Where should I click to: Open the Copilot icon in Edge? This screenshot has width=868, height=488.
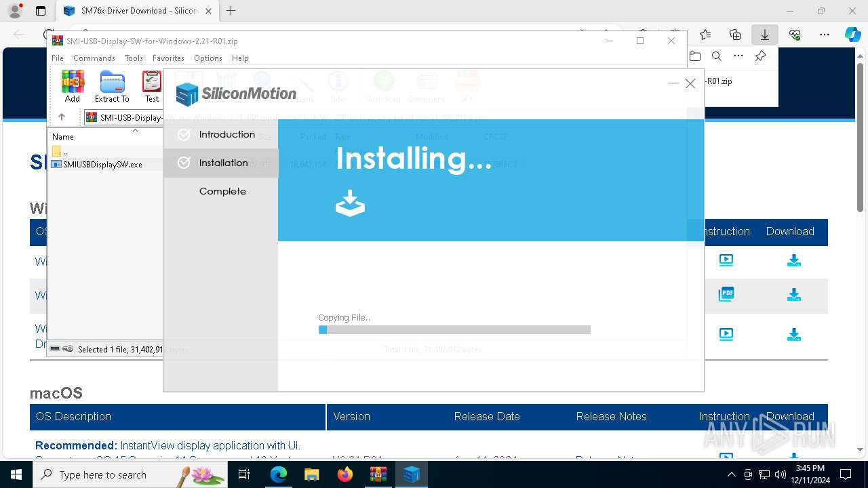coord(852,35)
